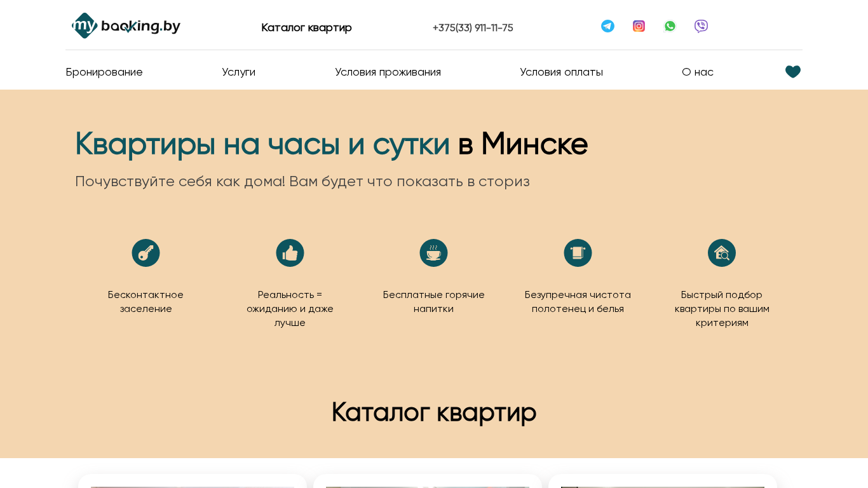Select Условия проживания in navigation
868x488 pixels.
[x=388, y=72]
